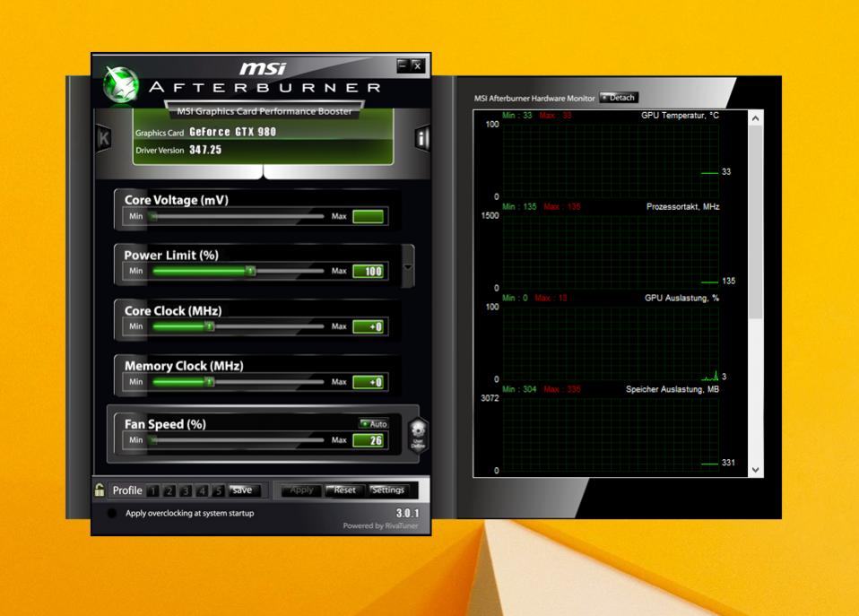Image resolution: width=859 pixels, height=616 pixels.
Task: Click the Reset button
Action: (343, 490)
